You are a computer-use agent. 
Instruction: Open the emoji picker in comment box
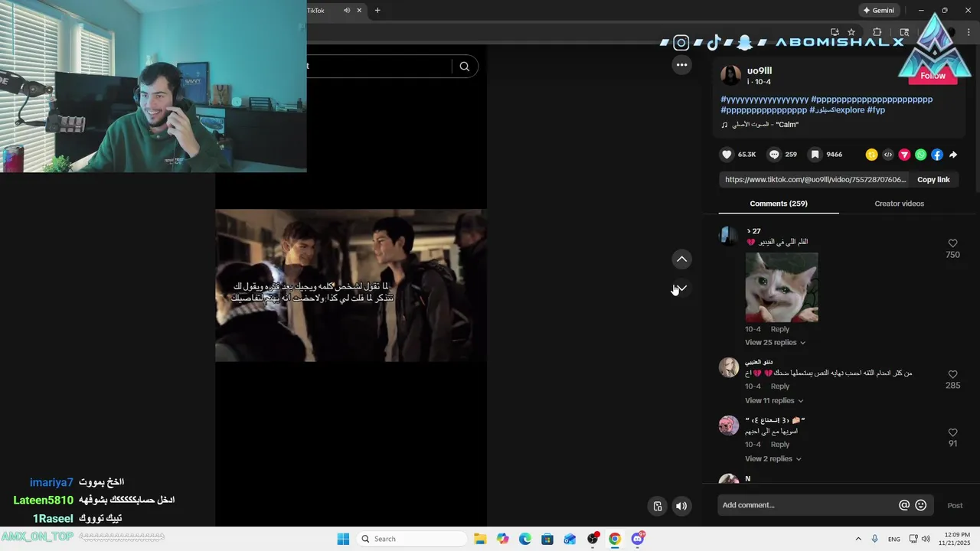[x=921, y=505]
